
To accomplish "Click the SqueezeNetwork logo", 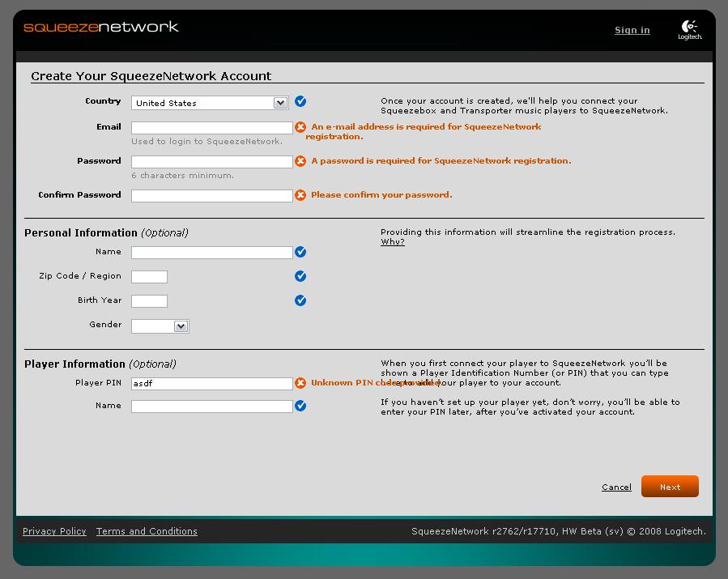I will click(100, 27).
